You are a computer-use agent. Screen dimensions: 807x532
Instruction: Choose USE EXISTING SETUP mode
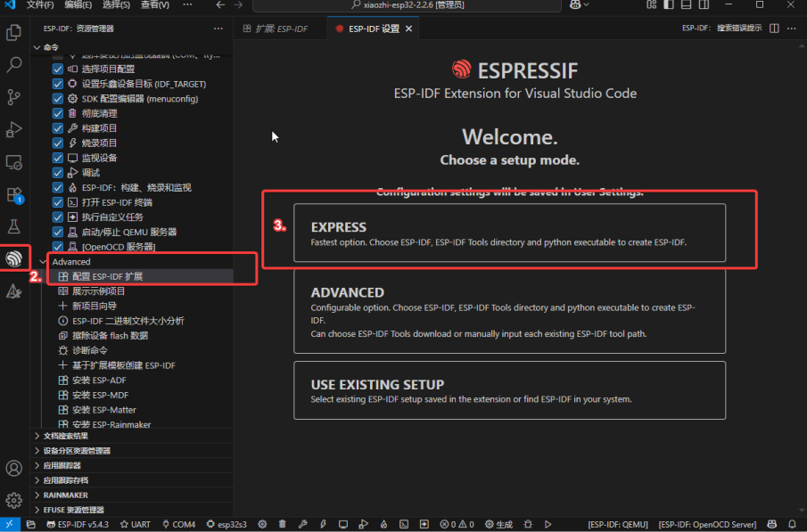pyautogui.click(x=509, y=390)
